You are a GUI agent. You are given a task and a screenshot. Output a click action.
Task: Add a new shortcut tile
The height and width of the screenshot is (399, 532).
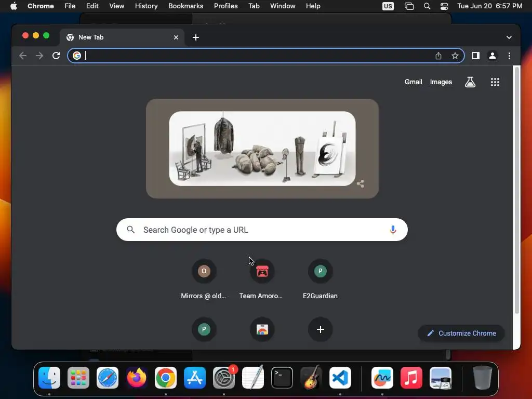coord(320,329)
